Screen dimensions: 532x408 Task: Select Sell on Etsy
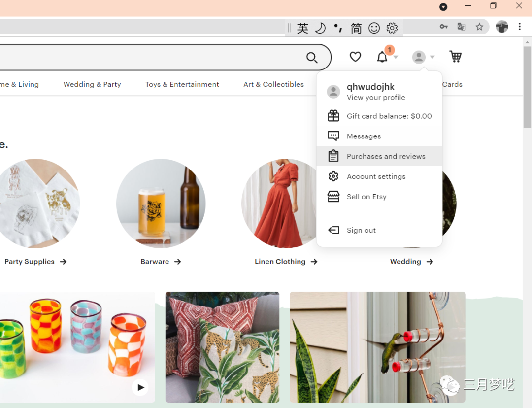[x=379, y=197]
